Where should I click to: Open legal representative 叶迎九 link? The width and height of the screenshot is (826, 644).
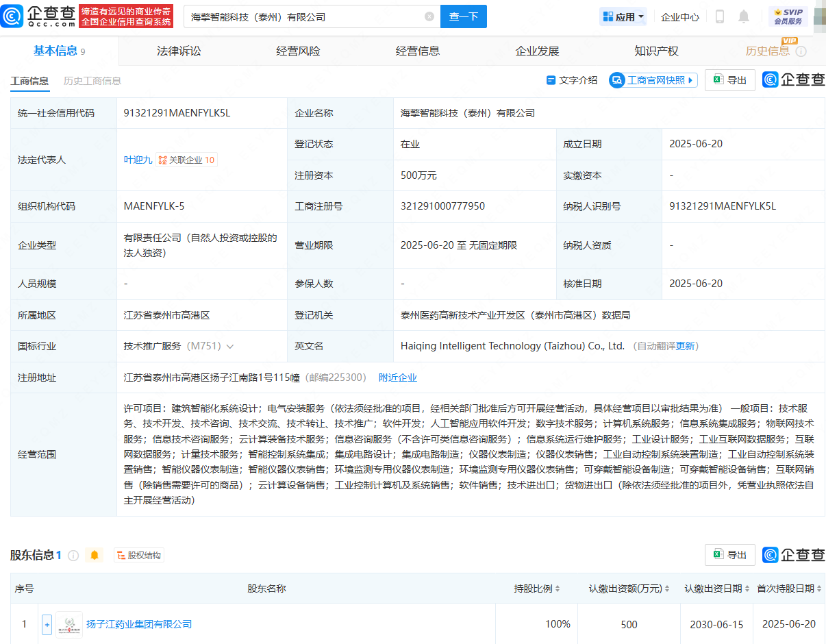click(x=138, y=160)
